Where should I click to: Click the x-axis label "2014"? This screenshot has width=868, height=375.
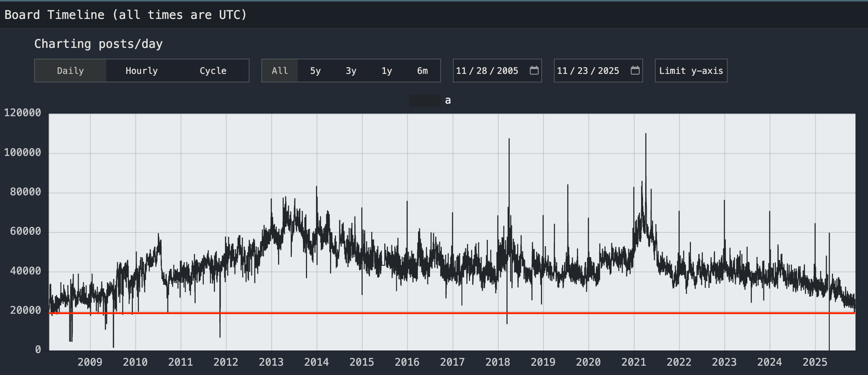[x=316, y=362]
